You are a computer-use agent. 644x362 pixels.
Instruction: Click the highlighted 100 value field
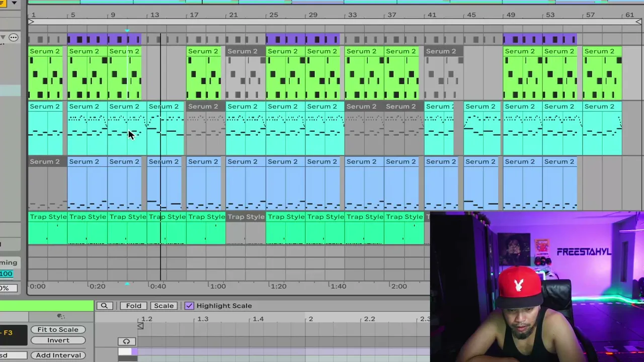coord(6,274)
